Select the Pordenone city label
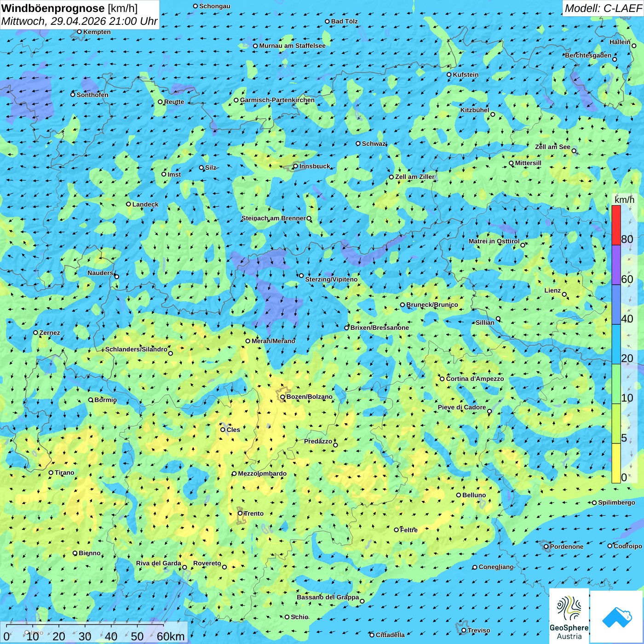This screenshot has height=644, width=644. point(566,546)
